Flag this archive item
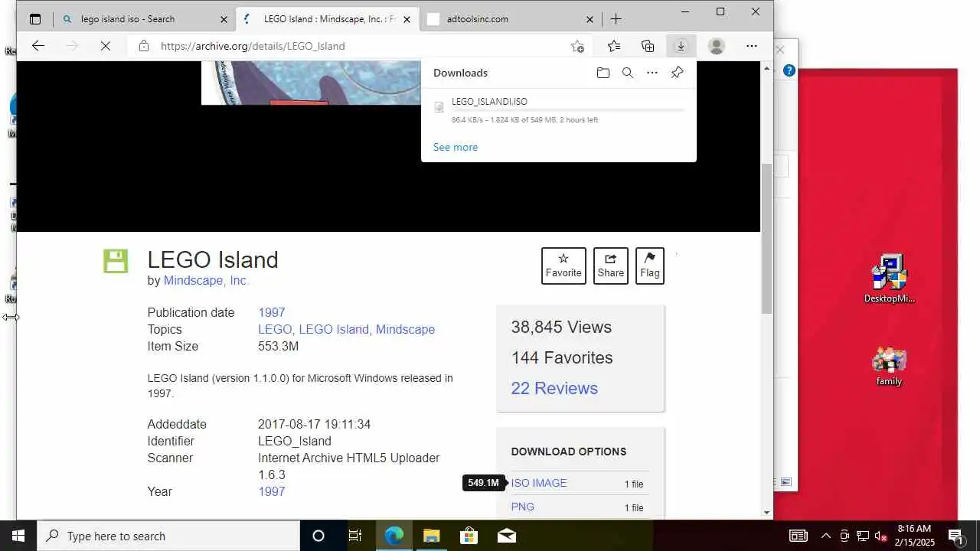This screenshot has width=980, height=551. click(650, 266)
